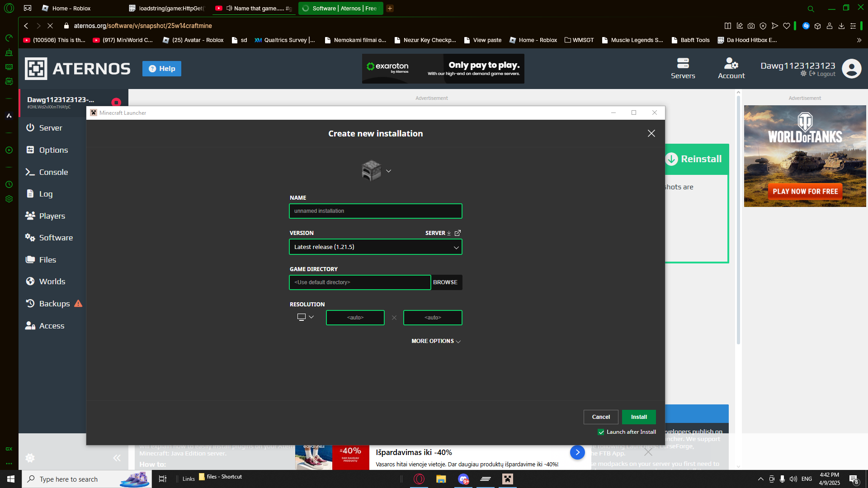Click the Server download link
Viewport: 868px width, 488px height.
(438, 233)
